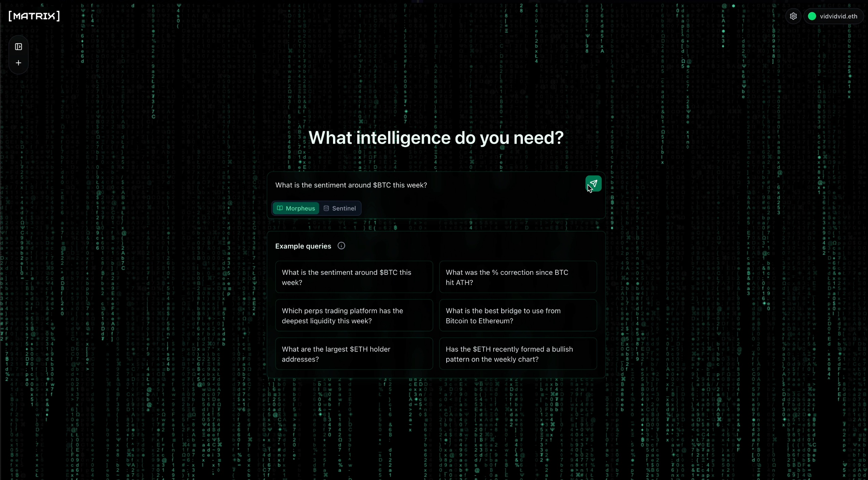Select the largest $ETH holder addresses query
Screen dimensions: 868x480
pyautogui.click(x=354, y=354)
